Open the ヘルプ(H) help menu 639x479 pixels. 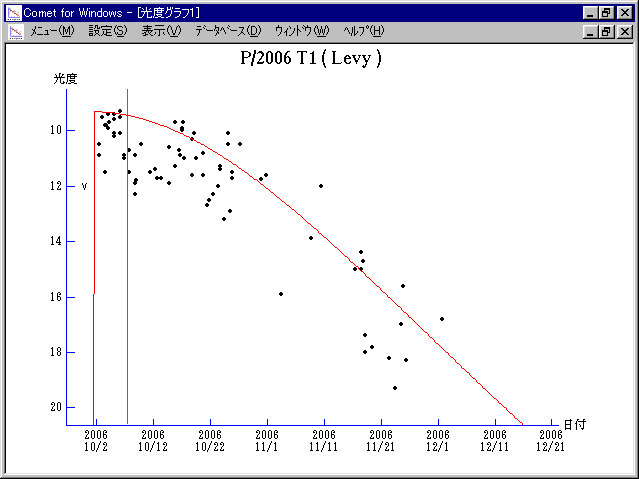tap(363, 31)
